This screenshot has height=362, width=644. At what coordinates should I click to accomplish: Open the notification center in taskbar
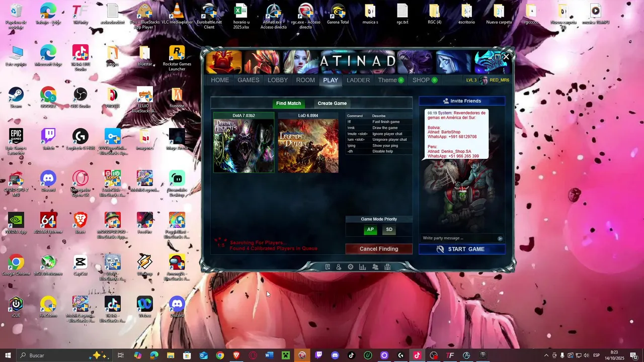(x=633, y=355)
